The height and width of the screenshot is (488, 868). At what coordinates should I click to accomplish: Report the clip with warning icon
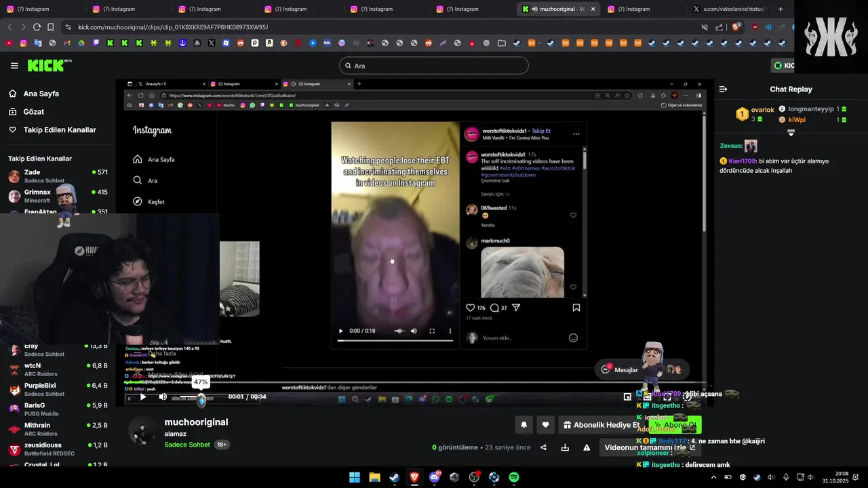587,447
